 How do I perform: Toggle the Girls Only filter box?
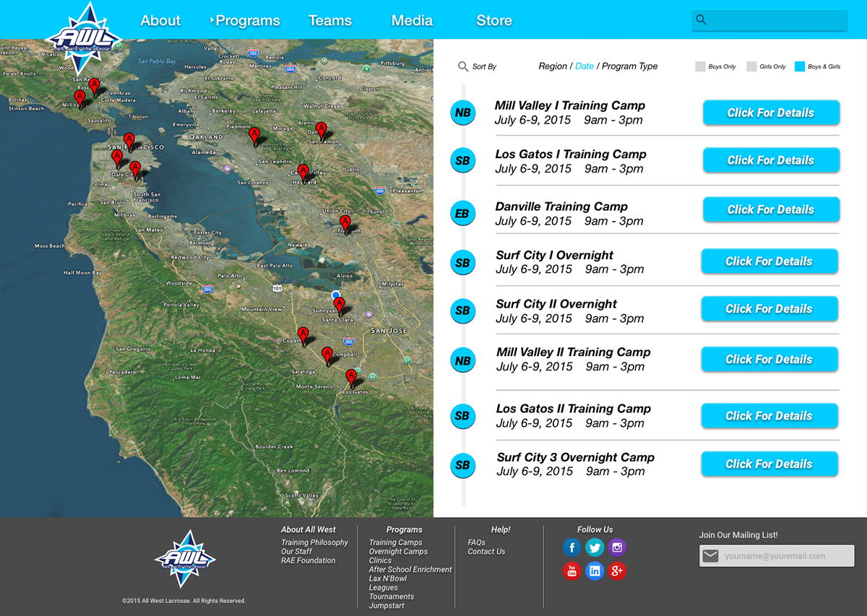751,66
